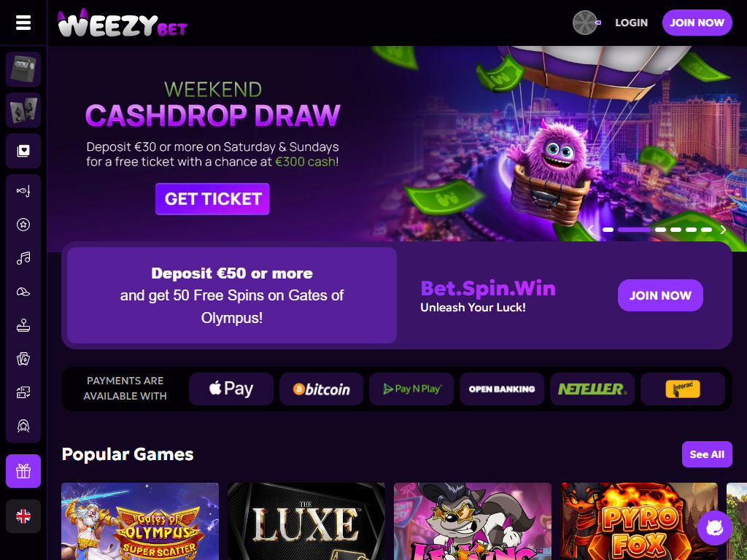The image size is (747, 560).
Task: Click the LOGIN link
Action: pos(631,23)
